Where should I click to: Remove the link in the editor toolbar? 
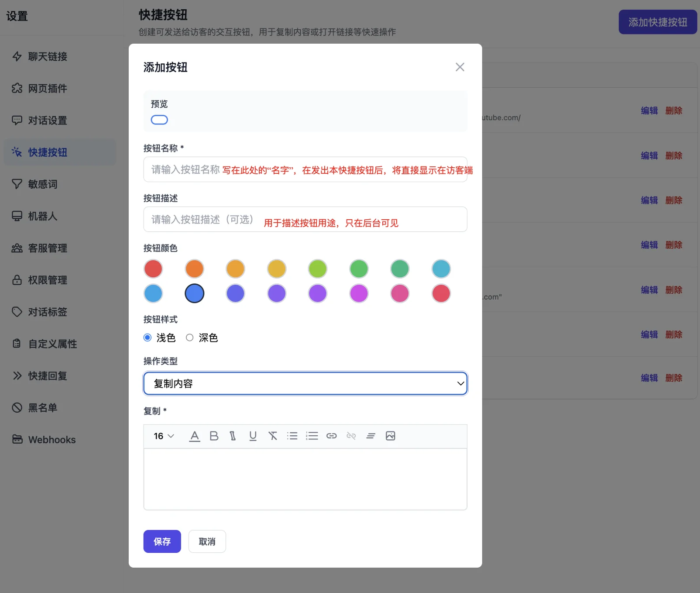pyautogui.click(x=351, y=436)
